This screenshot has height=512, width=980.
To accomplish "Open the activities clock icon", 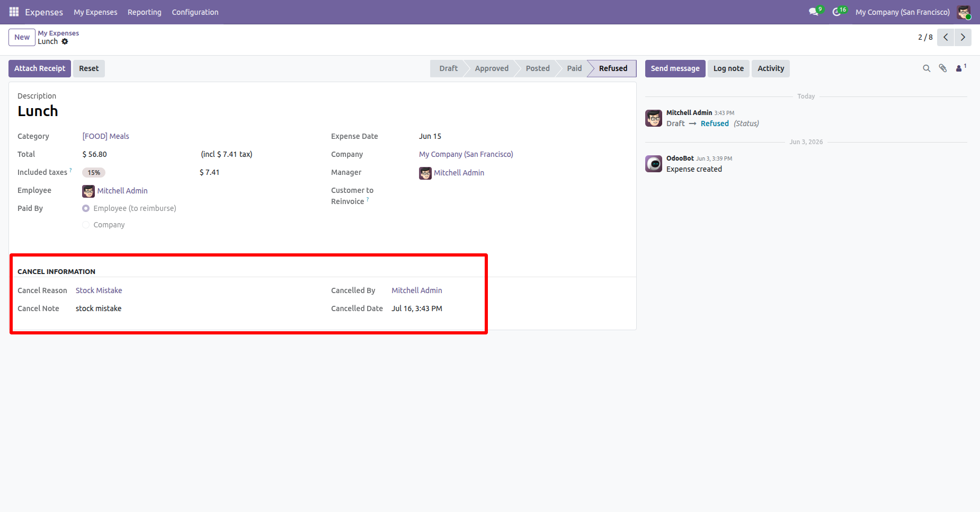I will point(836,12).
